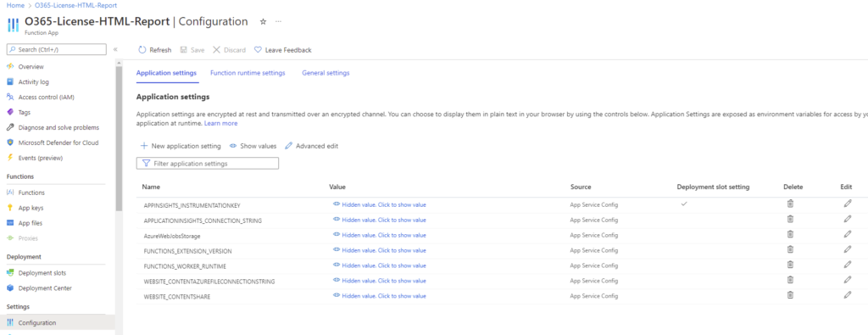Delete the WEBSITE_CONTENTSHARE setting
Image resolution: width=868 pixels, height=335 pixels.
click(790, 295)
